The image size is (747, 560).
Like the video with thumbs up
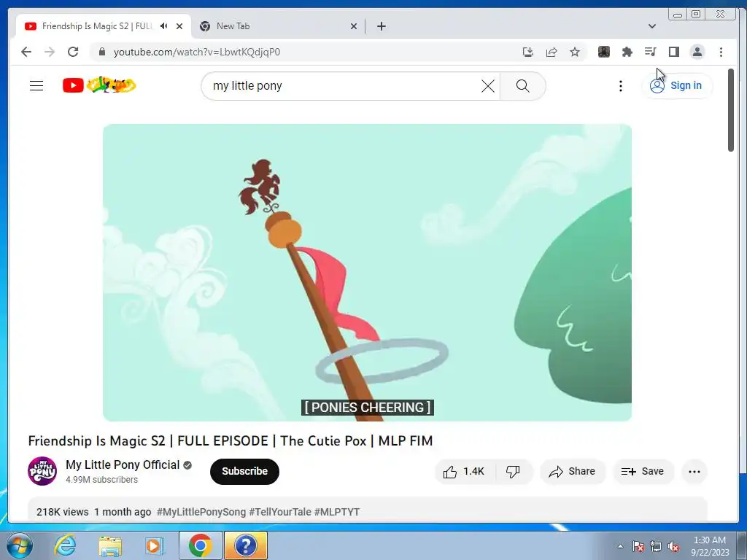tap(465, 472)
